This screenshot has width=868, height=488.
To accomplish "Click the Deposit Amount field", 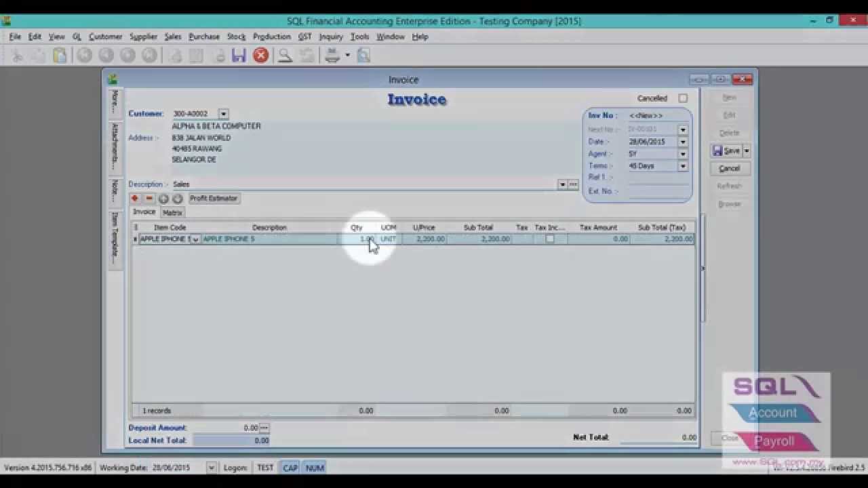I will click(x=226, y=428).
